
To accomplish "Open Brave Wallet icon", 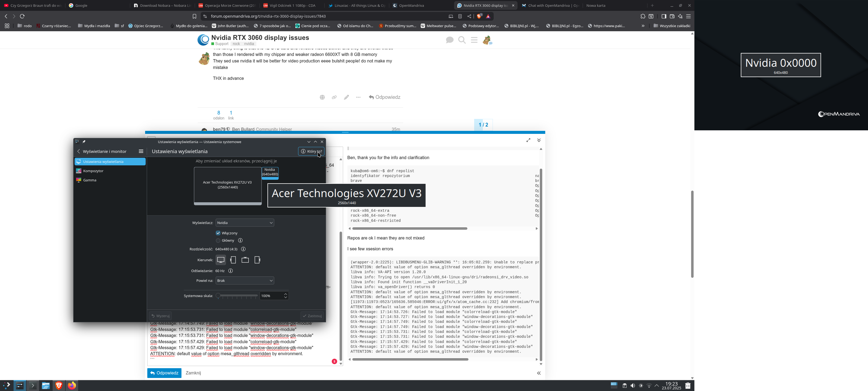I will 672,16.
